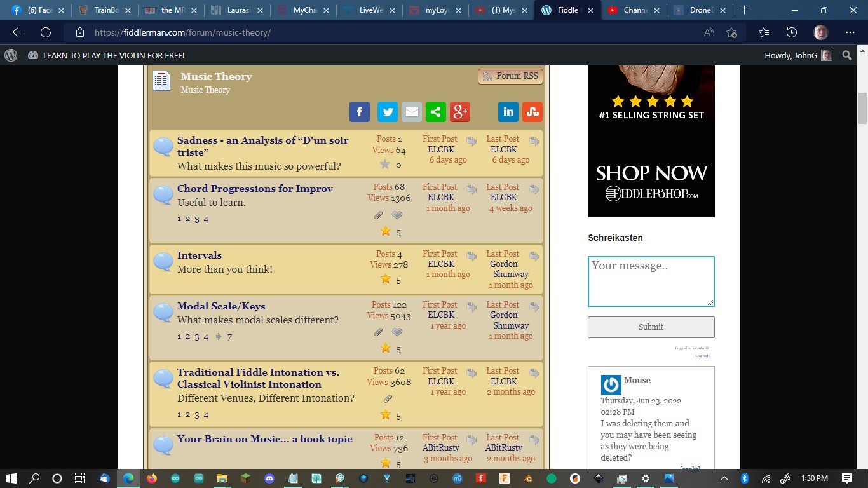
Task: Click Gordon Shumway as last poster of Intervals
Action: tap(510, 269)
